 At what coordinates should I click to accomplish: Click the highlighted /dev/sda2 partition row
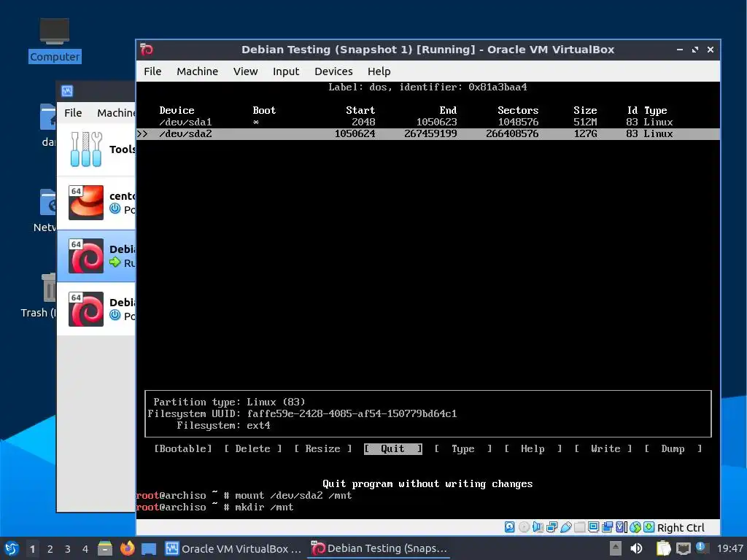point(427,134)
